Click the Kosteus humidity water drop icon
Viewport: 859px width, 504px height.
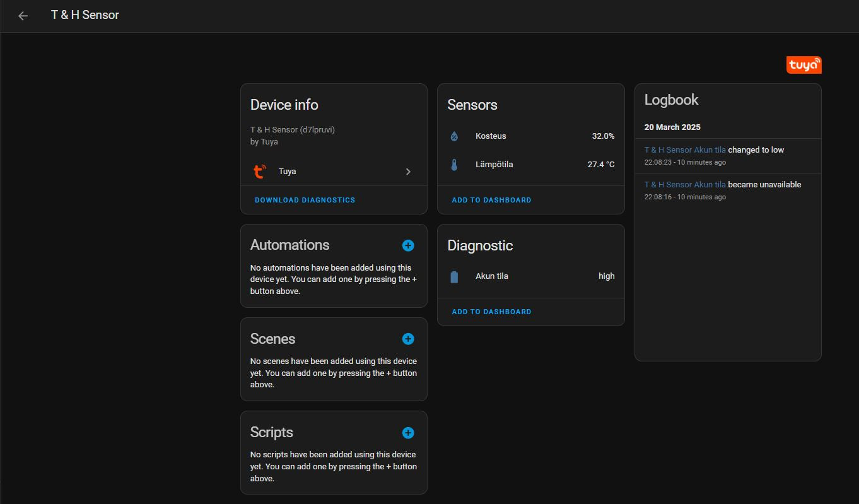click(454, 136)
